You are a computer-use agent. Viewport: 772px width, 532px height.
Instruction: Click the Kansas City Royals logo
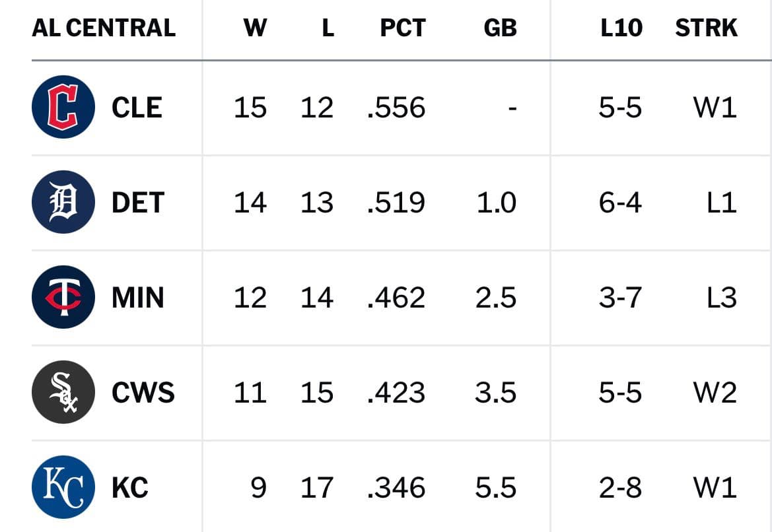coord(63,486)
